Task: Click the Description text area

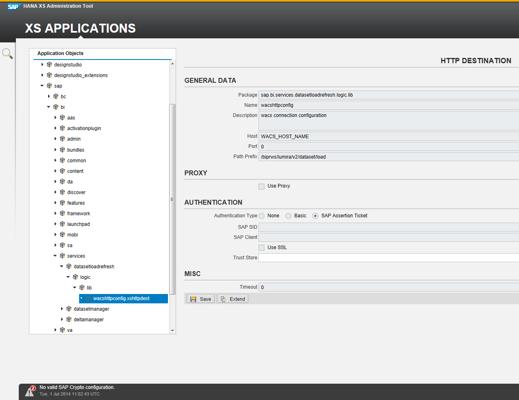Action: coord(389,121)
